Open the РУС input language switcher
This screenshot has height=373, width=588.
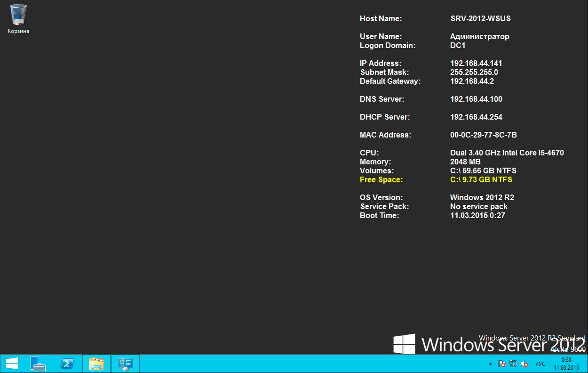(x=540, y=364)
